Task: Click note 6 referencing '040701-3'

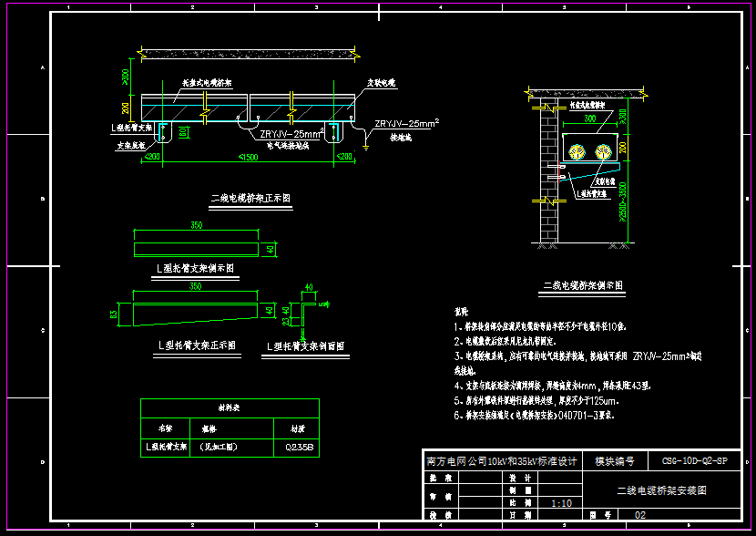Action: click(534, 416)
